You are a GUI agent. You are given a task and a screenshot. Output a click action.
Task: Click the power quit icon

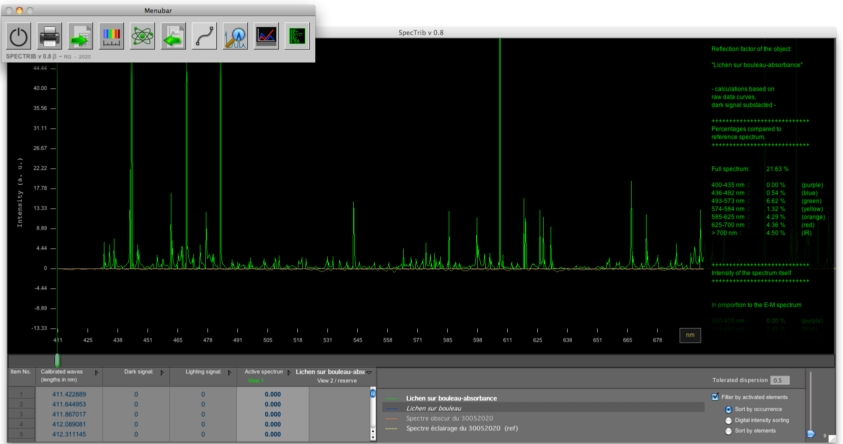click(x=19, y=36)
